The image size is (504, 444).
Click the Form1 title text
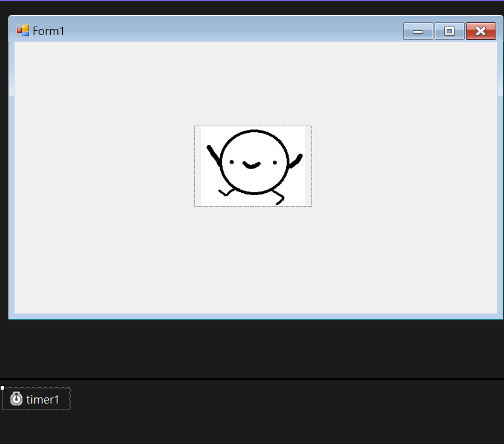click(x=48, y=31)
